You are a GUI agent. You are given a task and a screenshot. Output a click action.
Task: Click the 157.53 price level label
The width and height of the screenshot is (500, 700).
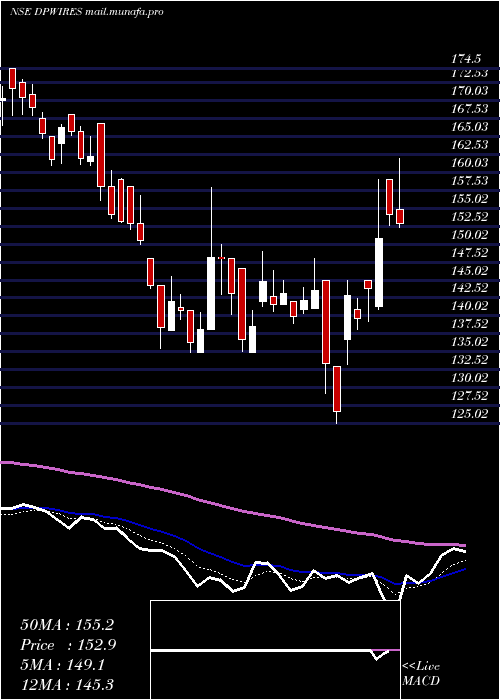pyautogui.click(x=472, y=181)
